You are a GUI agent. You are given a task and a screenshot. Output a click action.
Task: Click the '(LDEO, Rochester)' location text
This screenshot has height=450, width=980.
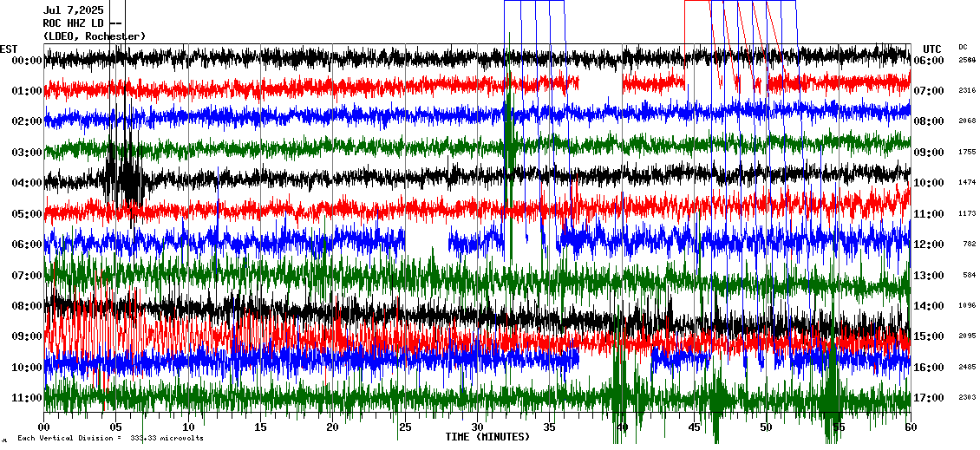94,36
